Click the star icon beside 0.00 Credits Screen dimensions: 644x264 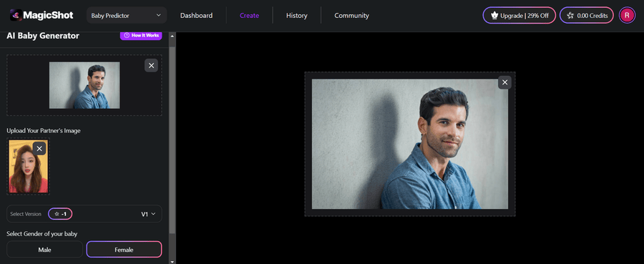click(x=570, y=16)
